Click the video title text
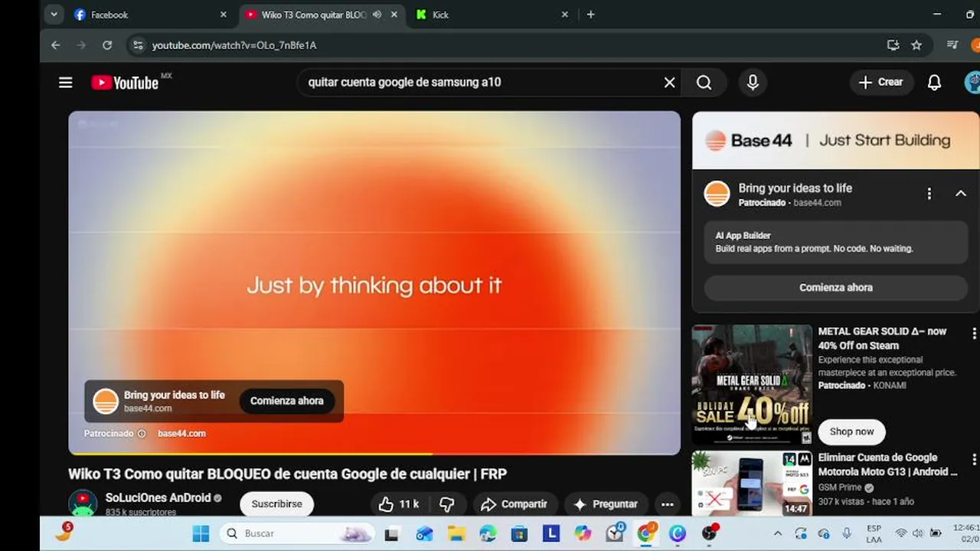Screen dimensions: 980x551 [x=288, y=474]
